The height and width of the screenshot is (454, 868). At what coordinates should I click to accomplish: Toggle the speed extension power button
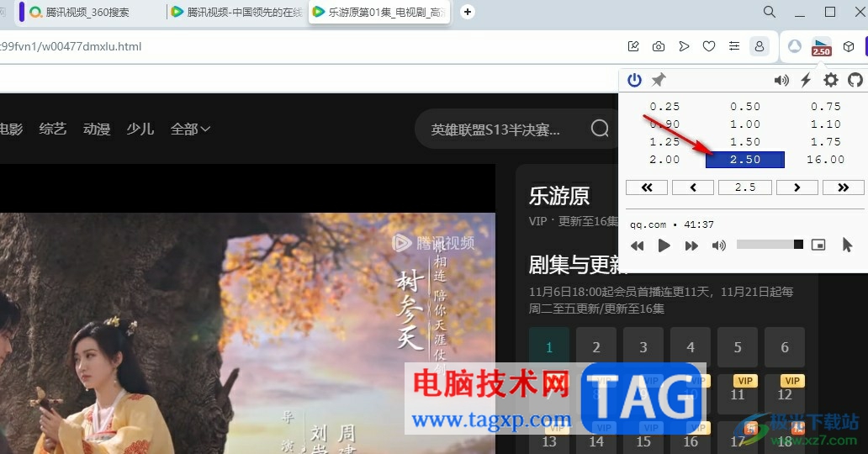coord(634,80)
